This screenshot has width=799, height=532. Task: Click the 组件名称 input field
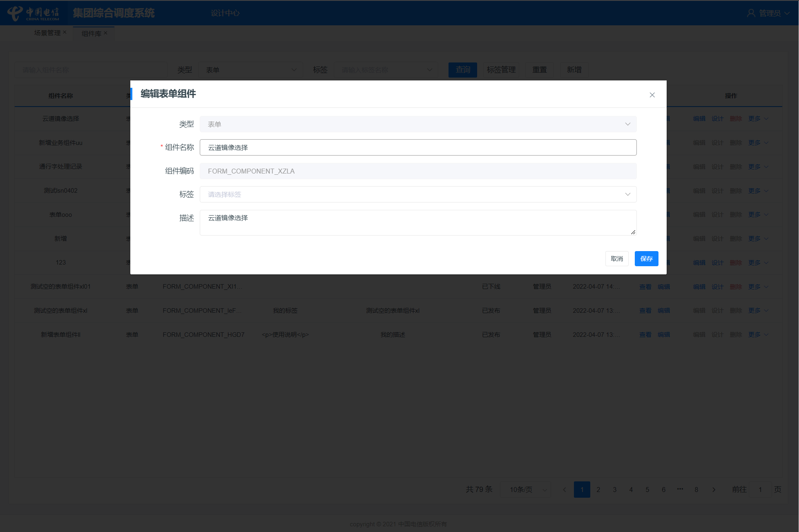418,147
